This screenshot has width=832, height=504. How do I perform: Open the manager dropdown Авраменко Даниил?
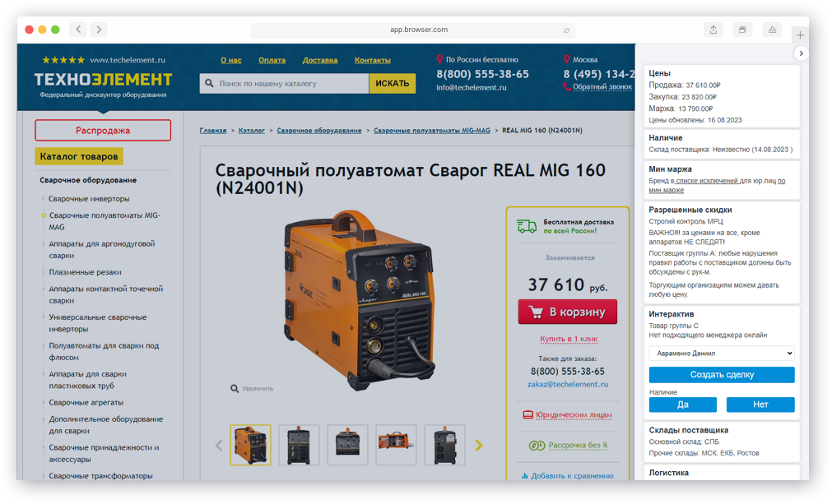722,353
